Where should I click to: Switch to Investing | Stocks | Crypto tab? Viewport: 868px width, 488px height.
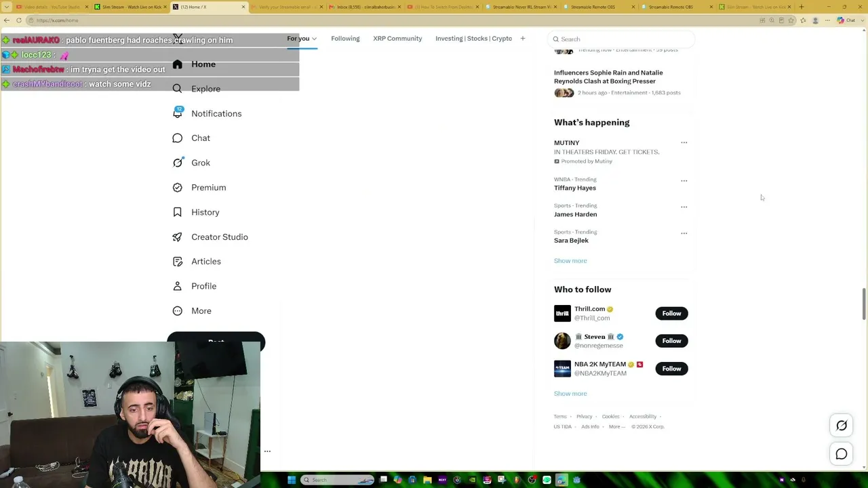coord(473,39)
